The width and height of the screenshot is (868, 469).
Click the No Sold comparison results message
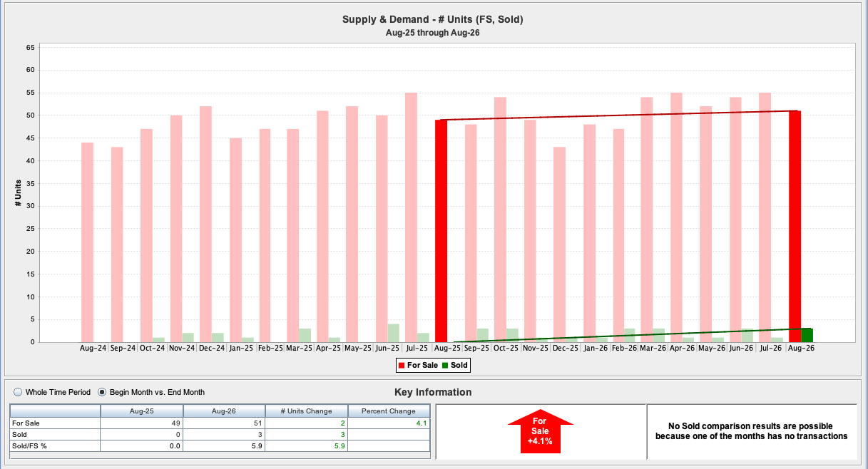click(x=752, y=431)
